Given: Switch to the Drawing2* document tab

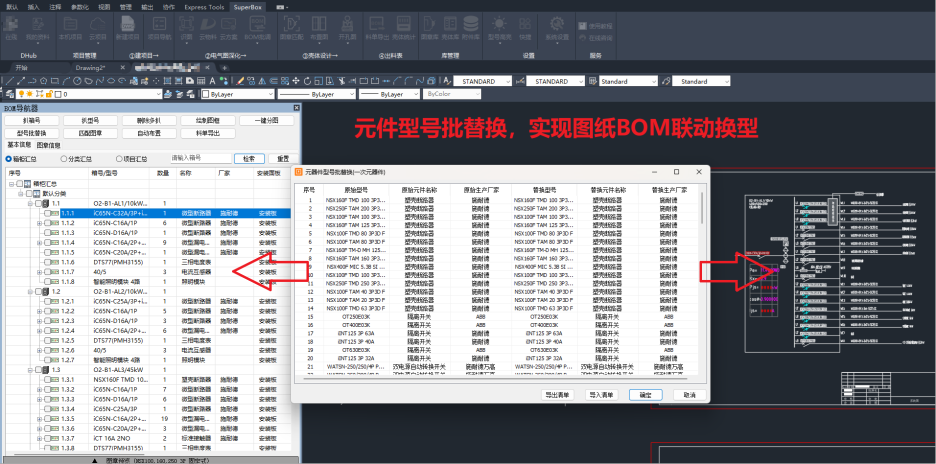Looking at the screenshot, I should [x=91, y=67].
